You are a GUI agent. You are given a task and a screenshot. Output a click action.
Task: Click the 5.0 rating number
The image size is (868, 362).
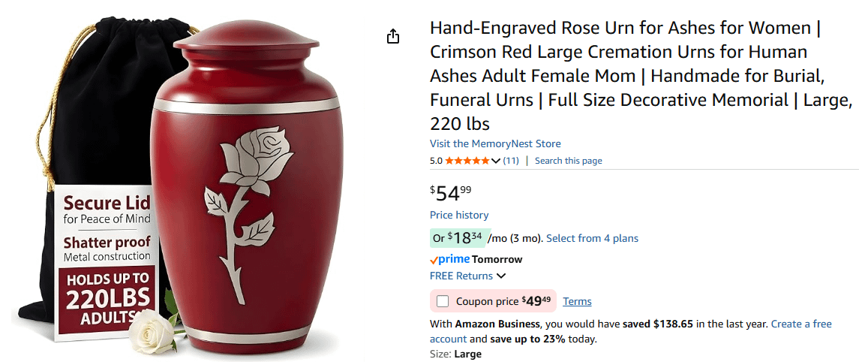pyautogui.click(x=436, y=161)
